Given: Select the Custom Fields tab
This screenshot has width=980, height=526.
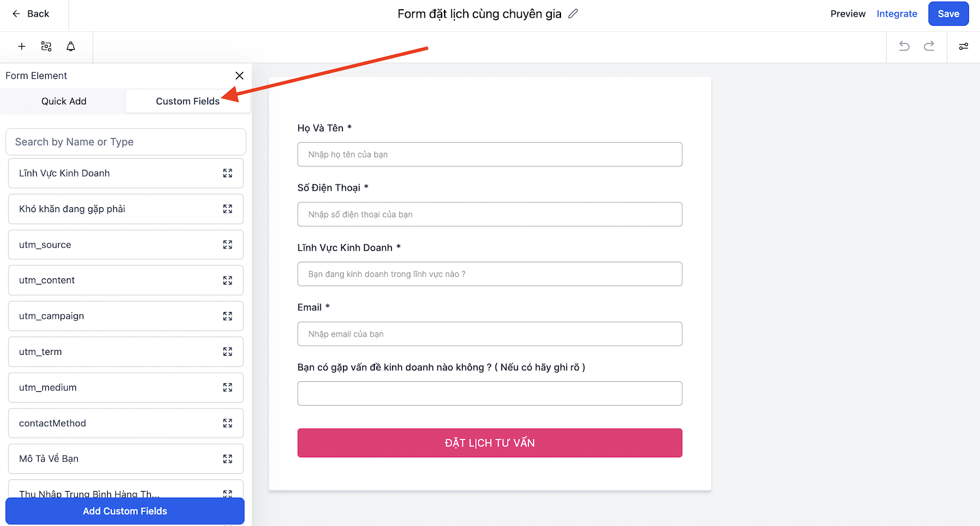Looking at the screenshot, I should click(x=187, y=101).
